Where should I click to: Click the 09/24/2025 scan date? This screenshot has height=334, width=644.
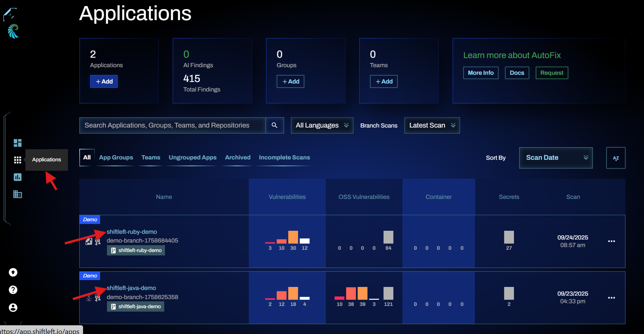coord(573,238)
